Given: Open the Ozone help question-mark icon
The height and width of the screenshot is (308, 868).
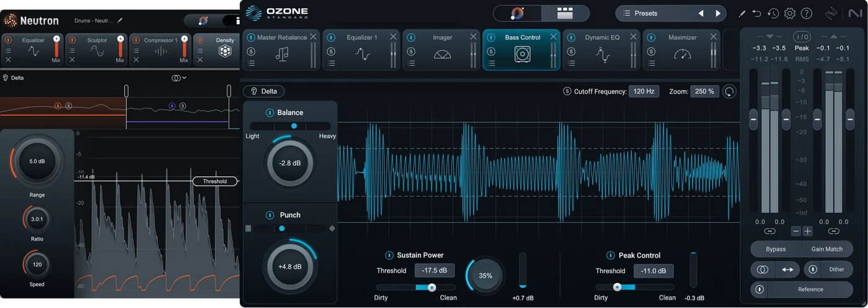Looking at the screenshot, I should (807, 13).
